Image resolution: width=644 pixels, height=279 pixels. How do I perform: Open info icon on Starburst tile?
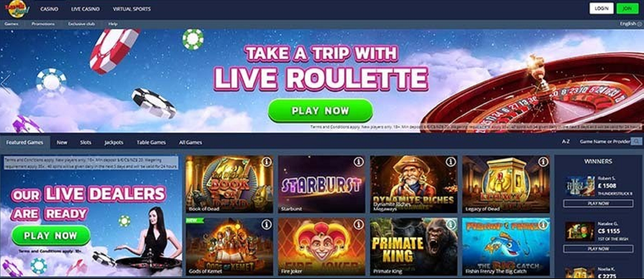point(358,162)
